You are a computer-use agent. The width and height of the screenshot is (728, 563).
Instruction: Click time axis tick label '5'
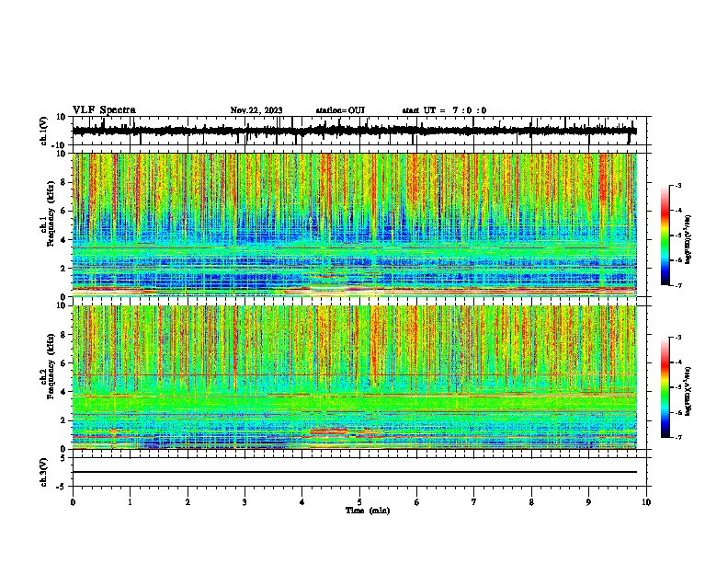point(359,502)
